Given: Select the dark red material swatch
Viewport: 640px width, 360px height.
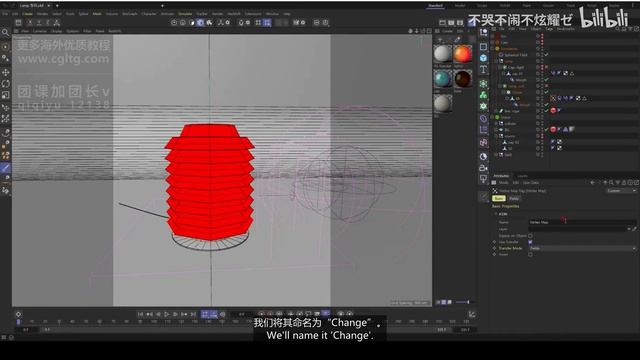Looking at the screenshot, I should (462, 78).
